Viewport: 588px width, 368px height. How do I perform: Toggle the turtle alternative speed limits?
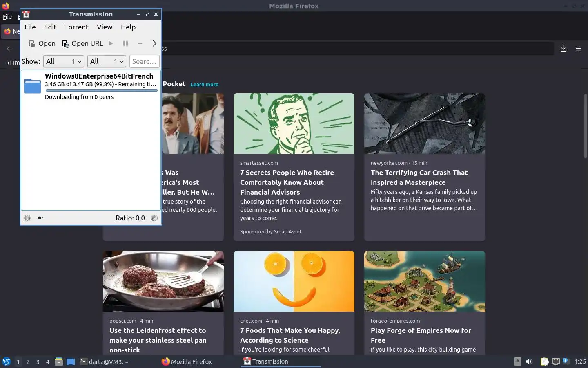click(40, 218)
